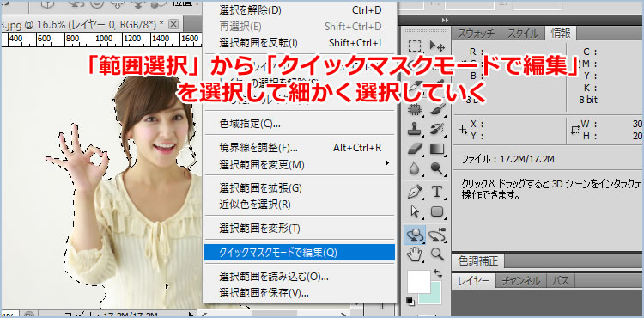
Task: Reset default foreground and background colors
Action: pyautogui.click(x=410, y=301)
